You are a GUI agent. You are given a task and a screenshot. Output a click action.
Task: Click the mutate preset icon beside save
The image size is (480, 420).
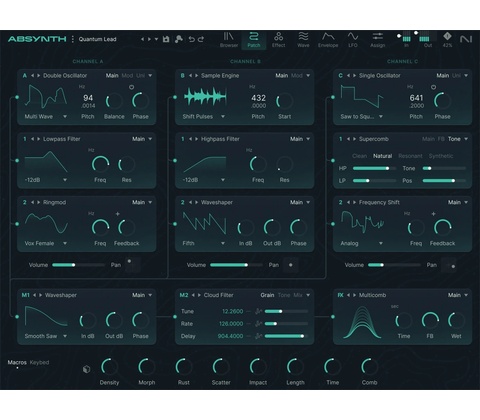coord(179,39)
